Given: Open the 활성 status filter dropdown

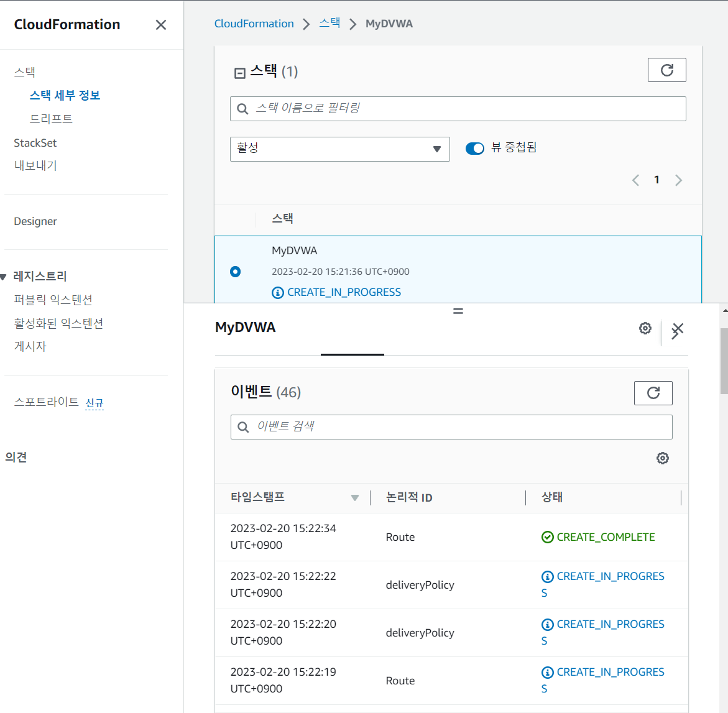Looking at the screenshot, I should (x=340, y=149).
